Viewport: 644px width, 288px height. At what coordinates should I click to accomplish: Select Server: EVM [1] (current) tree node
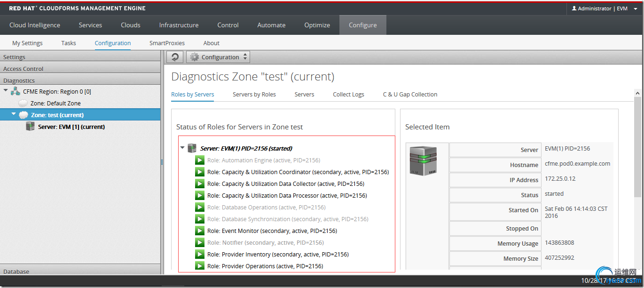71,127
